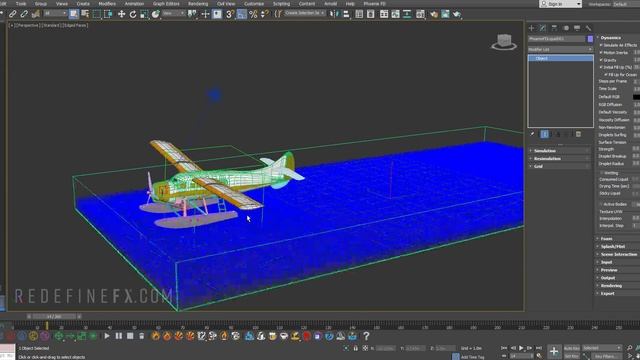Open the Modifier List dropdown
This screenshot has height=360, width=640.
(x=560, y=49)
